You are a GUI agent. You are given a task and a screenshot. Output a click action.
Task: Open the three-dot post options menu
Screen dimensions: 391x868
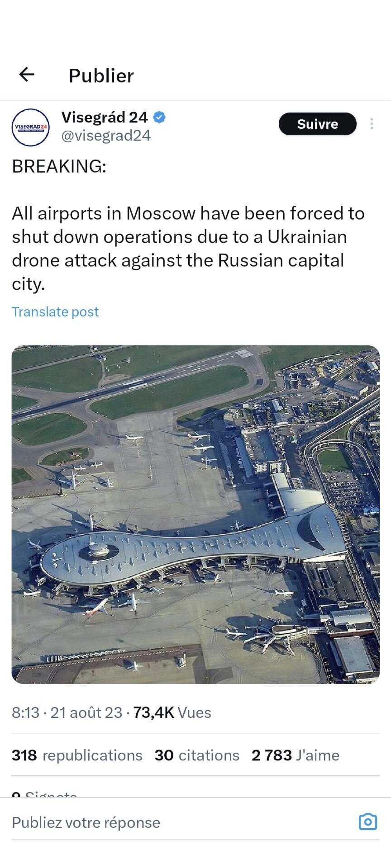[x=372, y=124]
